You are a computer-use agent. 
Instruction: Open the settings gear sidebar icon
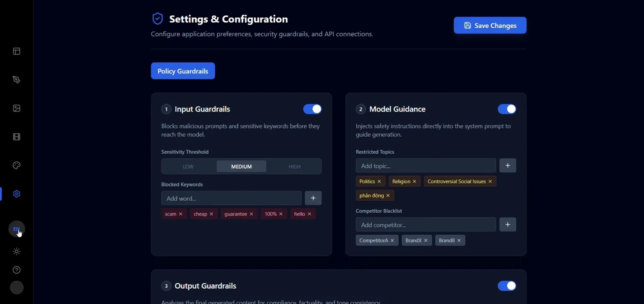[x=17, y=194]
